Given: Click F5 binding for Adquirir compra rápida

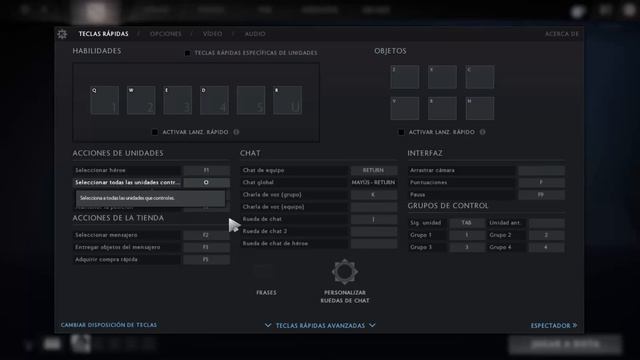Looking at the screenshot, I should [206, 260].
